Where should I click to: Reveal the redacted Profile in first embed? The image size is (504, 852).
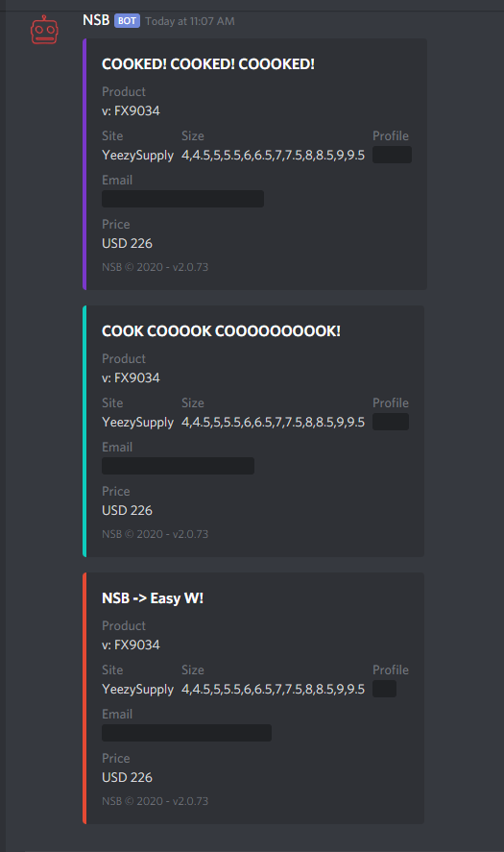[392, 155]
